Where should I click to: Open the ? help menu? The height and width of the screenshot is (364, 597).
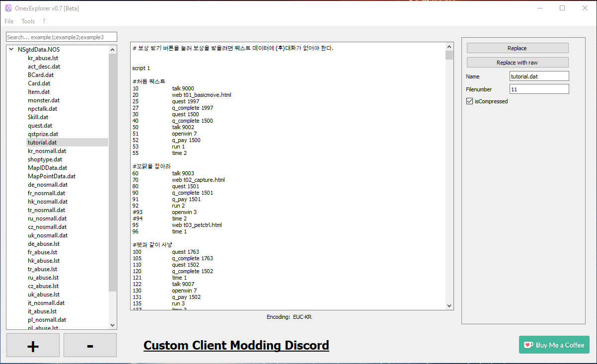pyautogui.click(x=44, y=21)
